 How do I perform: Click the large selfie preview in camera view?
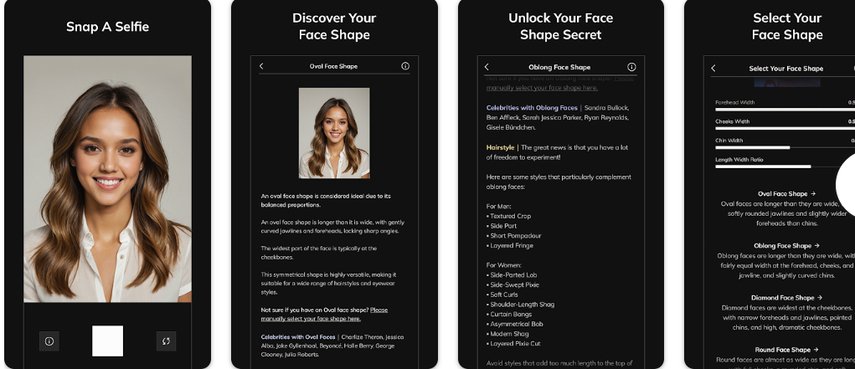click(107, 179)
